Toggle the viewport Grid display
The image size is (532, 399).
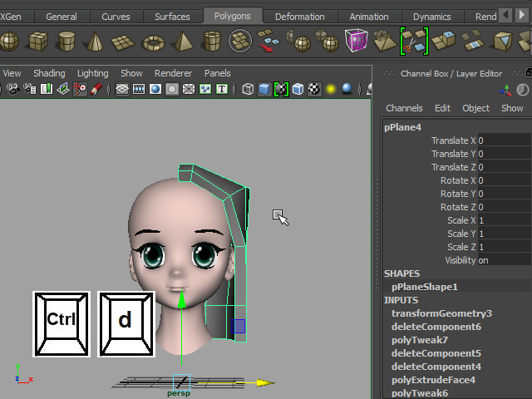[x=122, y=89]
